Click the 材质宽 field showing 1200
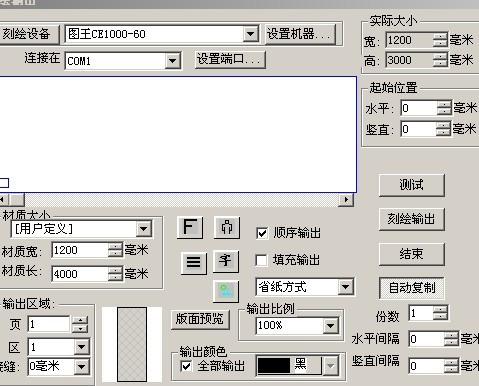This screenshot has height=386, width=479. pos(80,250)
